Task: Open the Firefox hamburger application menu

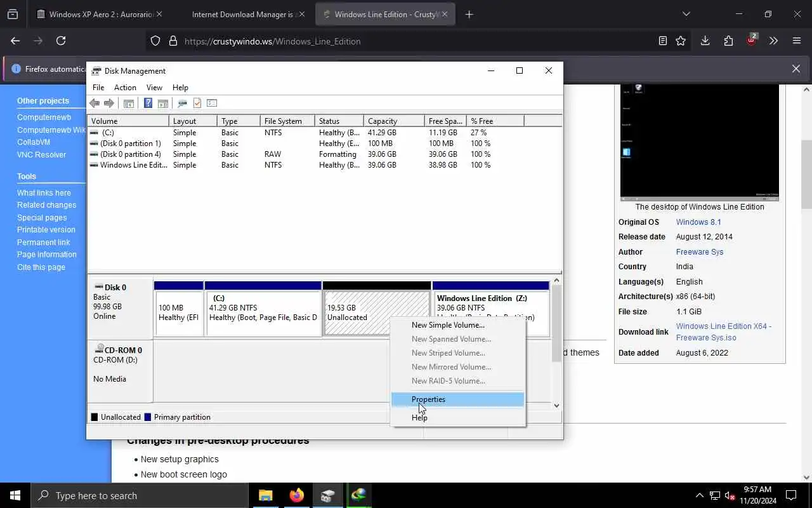Action: pyautogui.click(x=797, y=41)
